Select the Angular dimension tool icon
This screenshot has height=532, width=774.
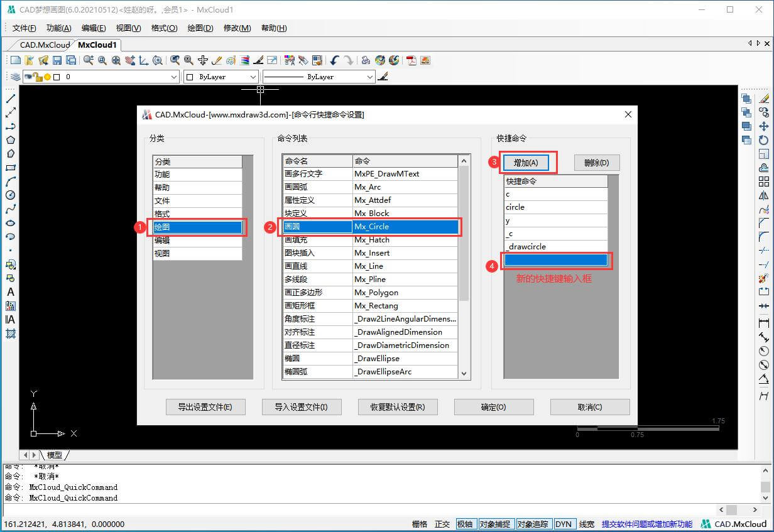click(x=764, y=379)
